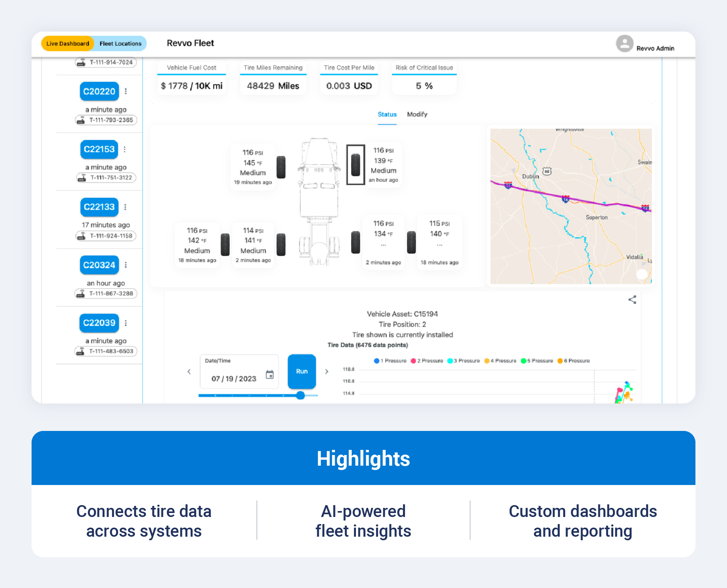Click trailer icon beside T-111-867-3288
The height and width of the screenshot is (588, 727).
coord(81,294)
